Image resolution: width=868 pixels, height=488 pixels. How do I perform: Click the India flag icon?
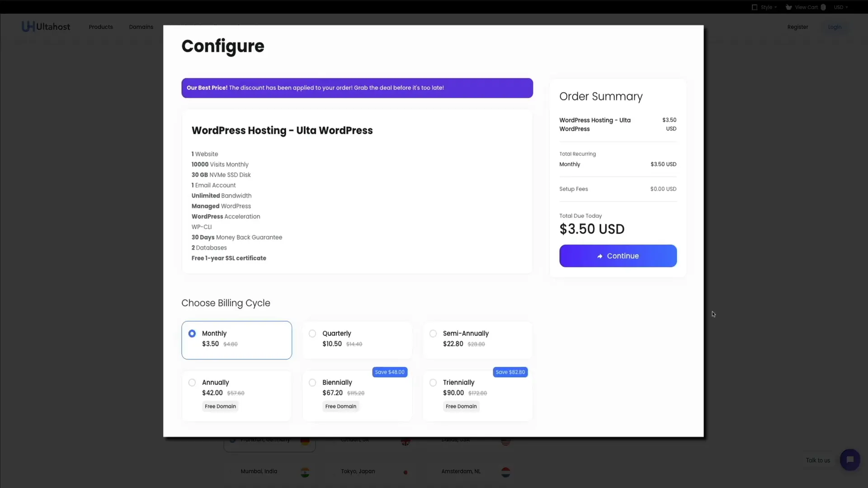coord(305,473)
